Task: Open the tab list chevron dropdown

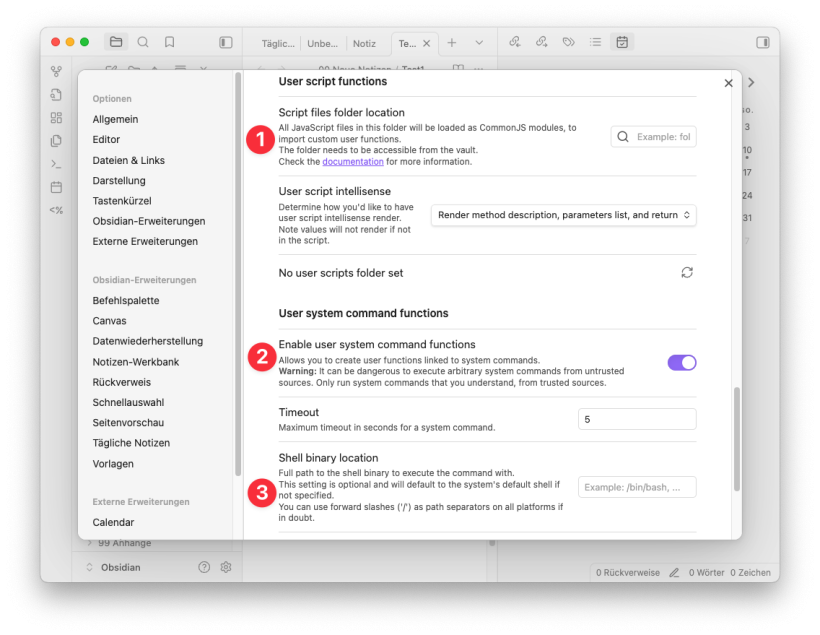Action: pyautogui.click(x=479, y=43)
